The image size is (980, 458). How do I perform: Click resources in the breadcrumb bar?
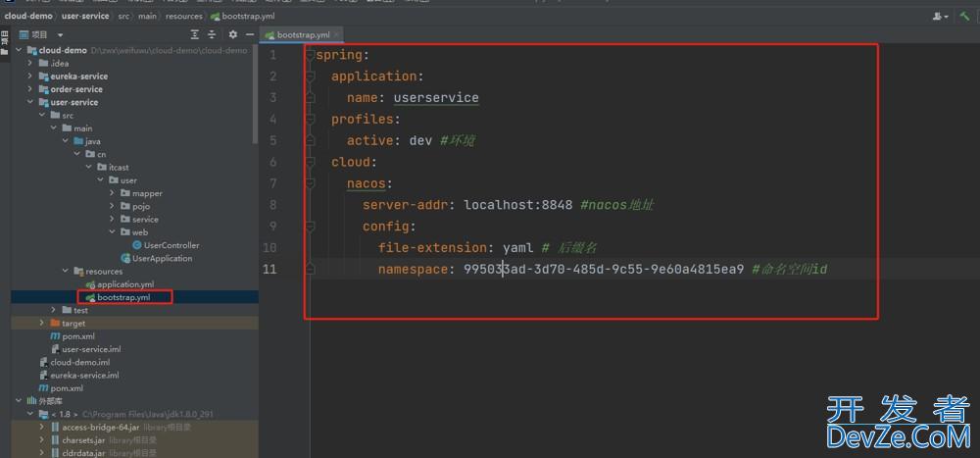pos(184,17)
